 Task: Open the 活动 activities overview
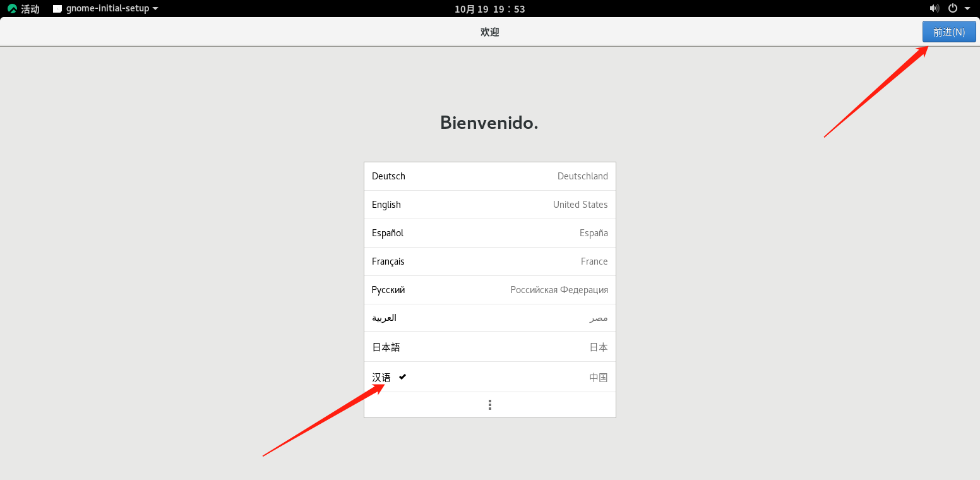(23, 9)
